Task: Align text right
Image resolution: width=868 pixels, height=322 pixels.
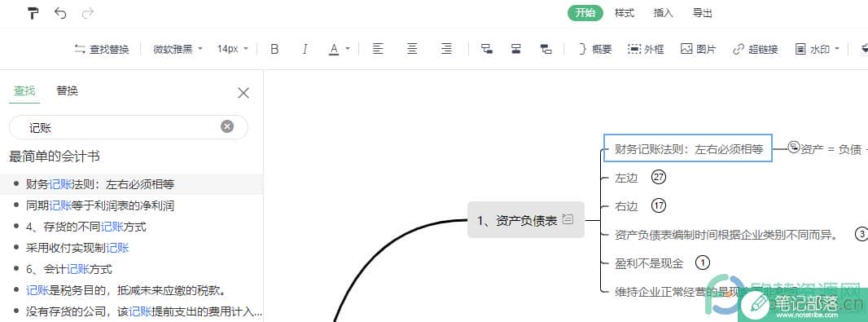Action: (446, 49)
